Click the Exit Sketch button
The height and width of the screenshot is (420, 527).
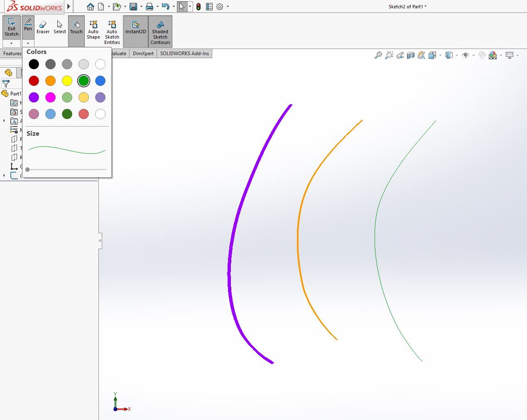(x=12, y=28)
